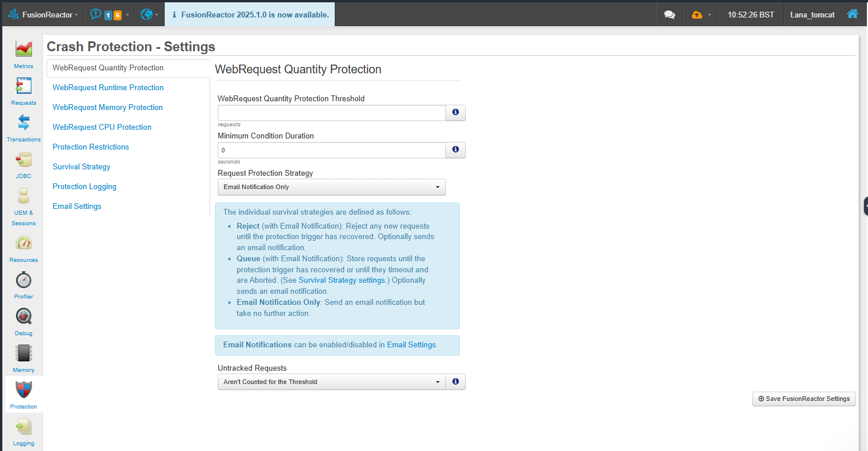The image size is (868, 451).
Task: Open the Profiler stopwatch icon
Action: click(24, 280)
